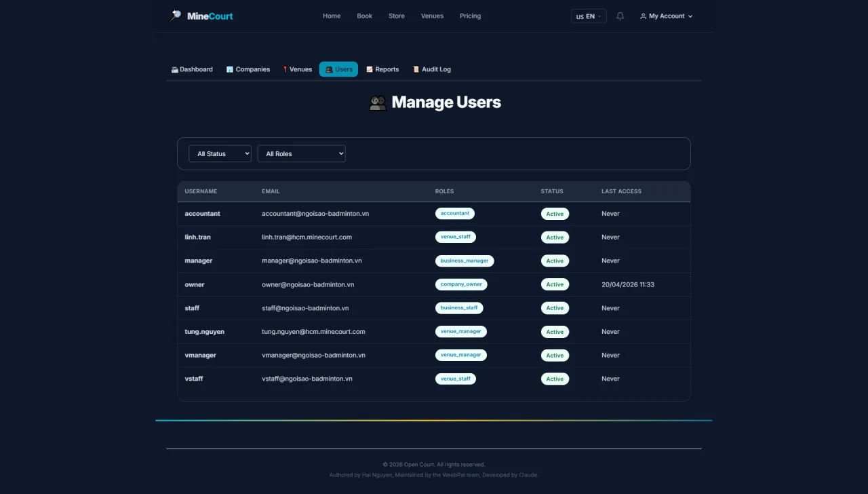Image resolution: width=868 pixels, height=494 pixels.
Task: Click the Active status badge for accountant
Action: tap(555, 214)
